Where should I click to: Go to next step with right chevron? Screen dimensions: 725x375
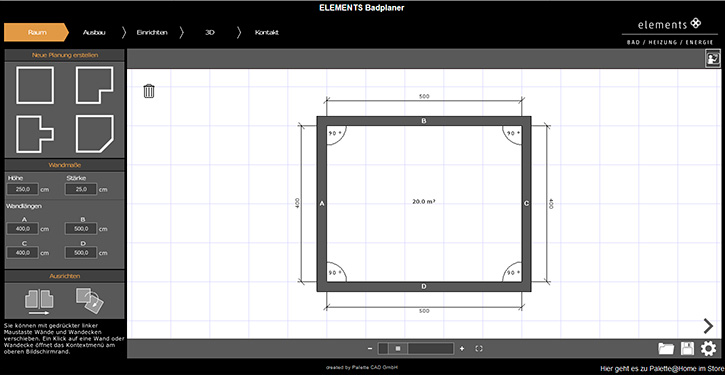[x=708, y=326]
